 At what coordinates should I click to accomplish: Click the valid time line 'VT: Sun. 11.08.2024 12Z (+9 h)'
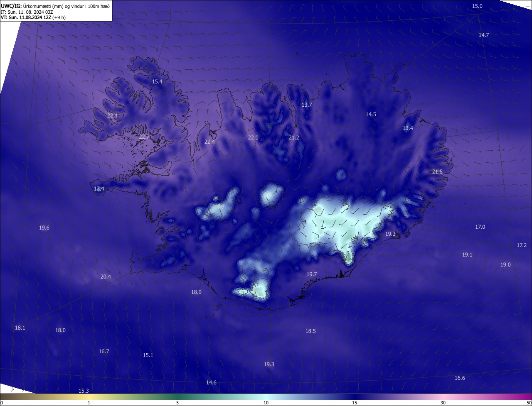pos(33,17)
